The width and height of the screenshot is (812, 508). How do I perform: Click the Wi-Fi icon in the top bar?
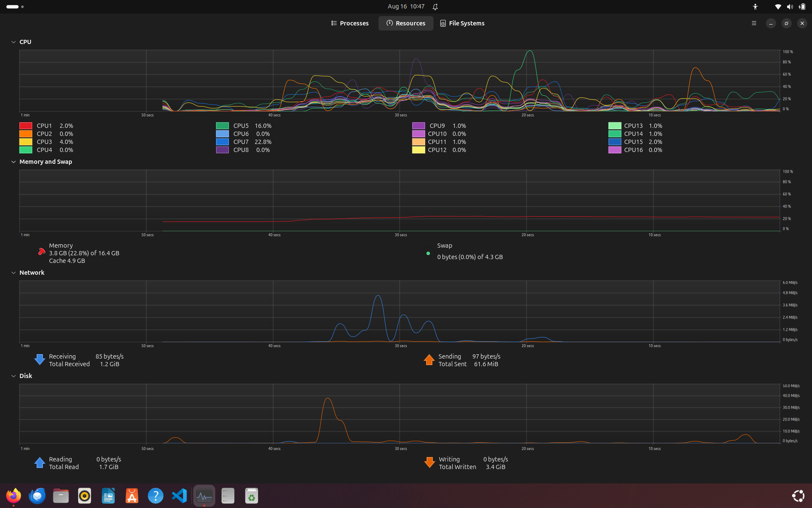[777, 6]
